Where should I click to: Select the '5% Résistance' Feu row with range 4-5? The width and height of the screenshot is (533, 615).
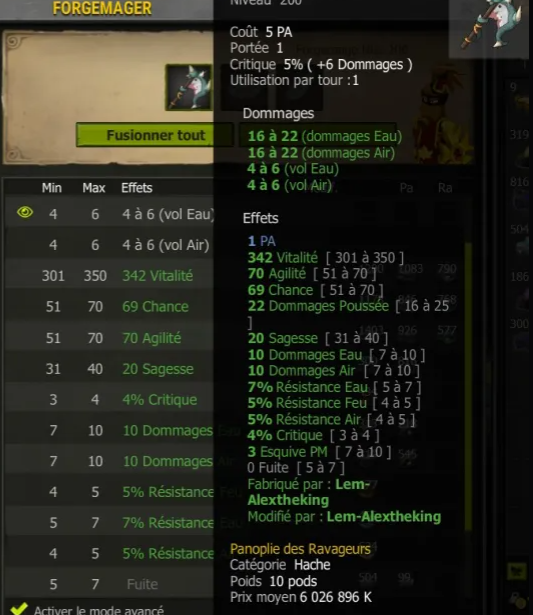(109, 492)
